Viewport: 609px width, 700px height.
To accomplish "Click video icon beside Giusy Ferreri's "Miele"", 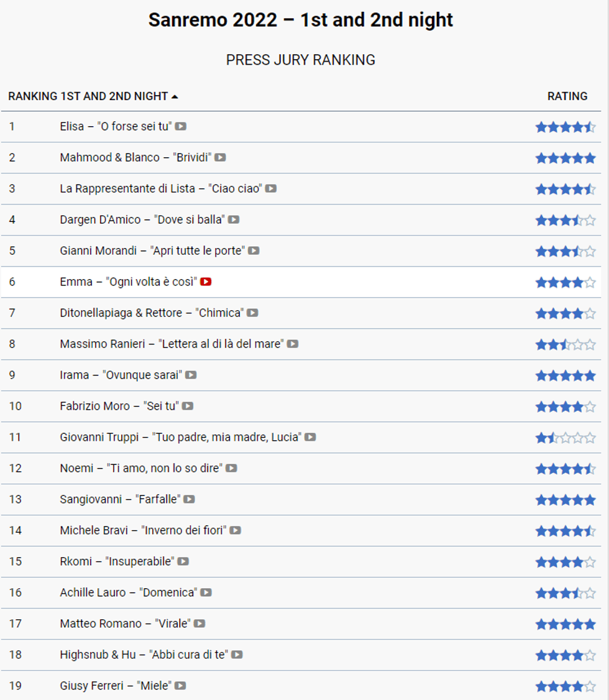I will click(180, 686).
